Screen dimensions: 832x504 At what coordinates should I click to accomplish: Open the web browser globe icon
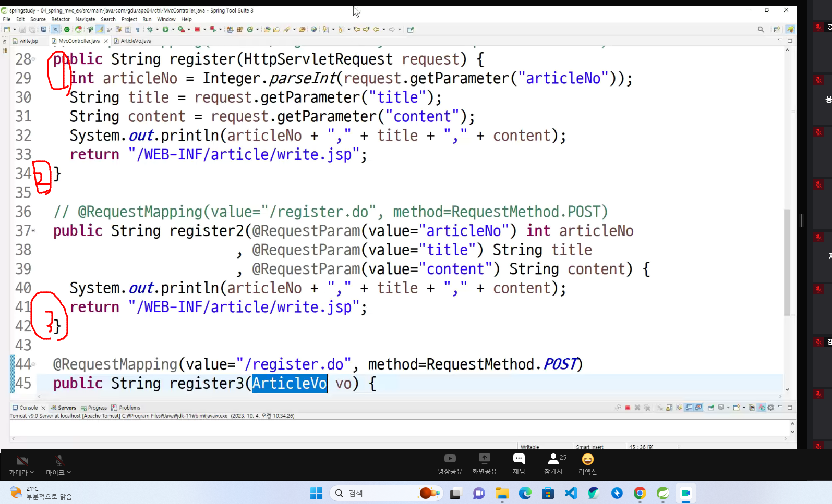314,30
